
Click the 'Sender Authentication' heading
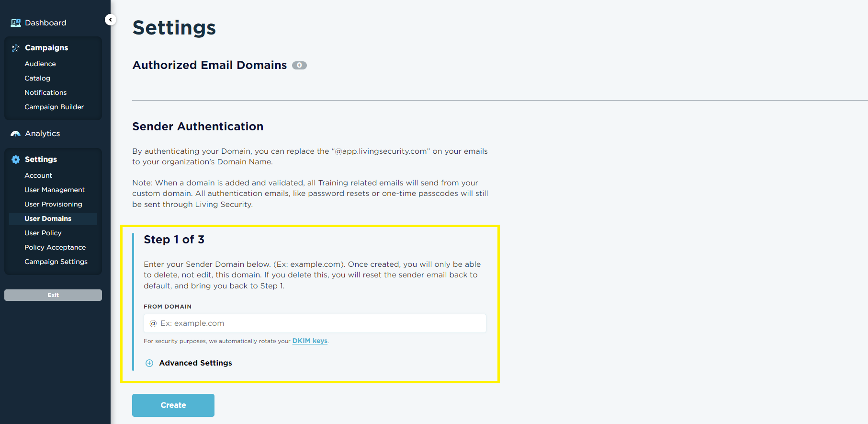pos(198,126)
